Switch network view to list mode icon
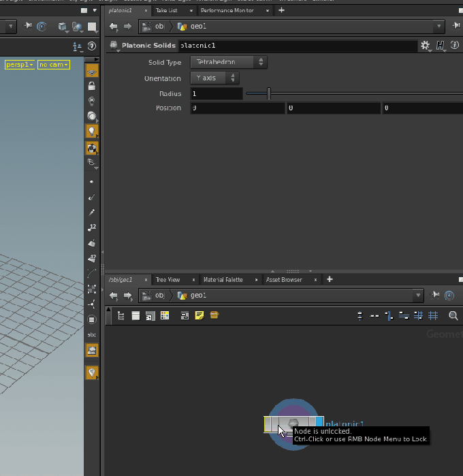 (135, 315)
